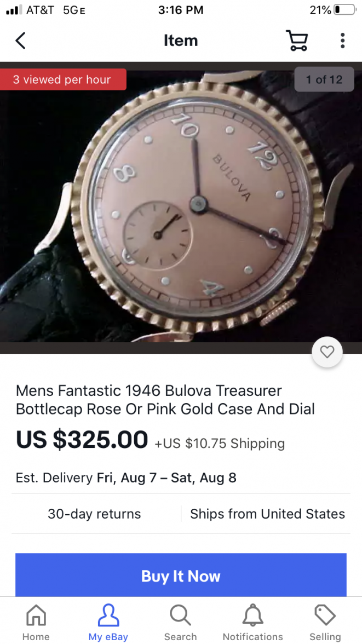The width and height of the screenshot is (362, 644).
Task: Tap the Bulova Treasurer listing title
Action: click(x=165, y=400)
